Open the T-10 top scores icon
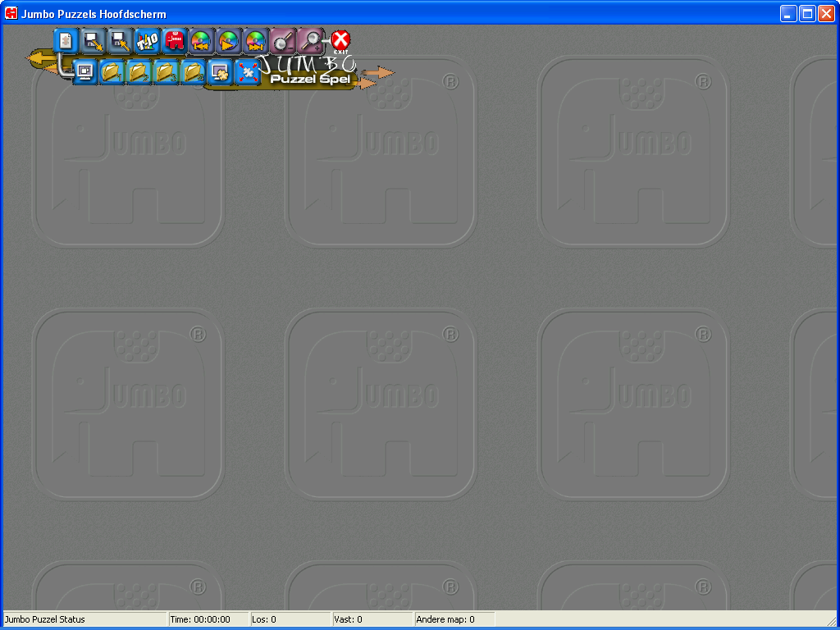This screenshot has height=630, width=840. click(x=147, y=41)
